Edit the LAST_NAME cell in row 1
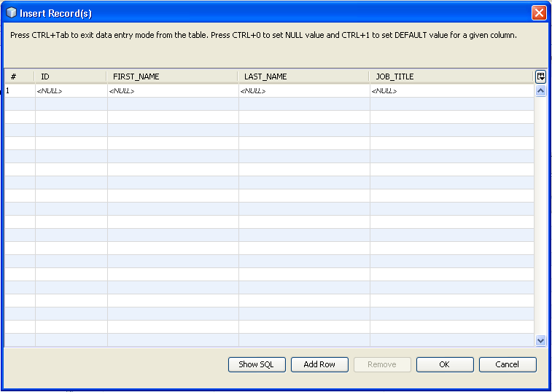This screenshot has width=552, height=392. (304, 91)
